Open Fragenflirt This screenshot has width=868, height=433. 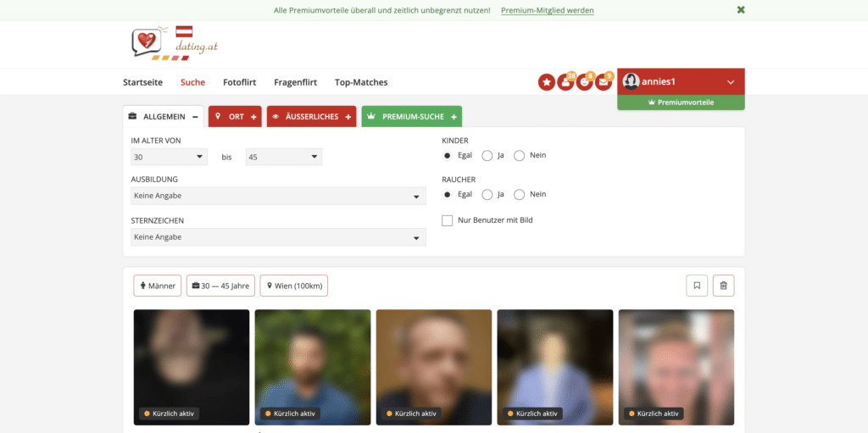click(x=296, y=82)
